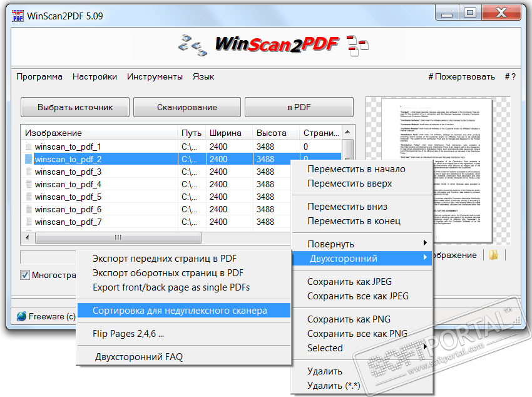Click the file icon of winscan_to_pdf_7
This screenshot has width=532, height=397.
click(29, 222)
